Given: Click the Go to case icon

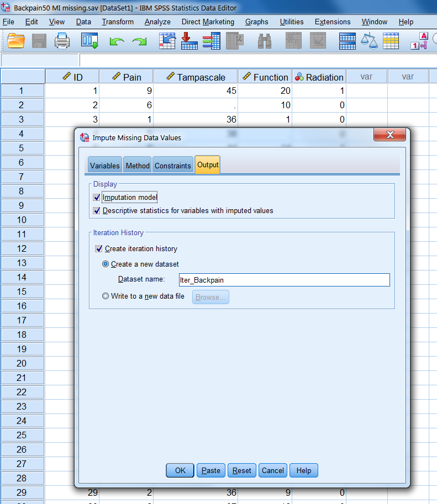Looking at the screenshot, I should 167,41.
